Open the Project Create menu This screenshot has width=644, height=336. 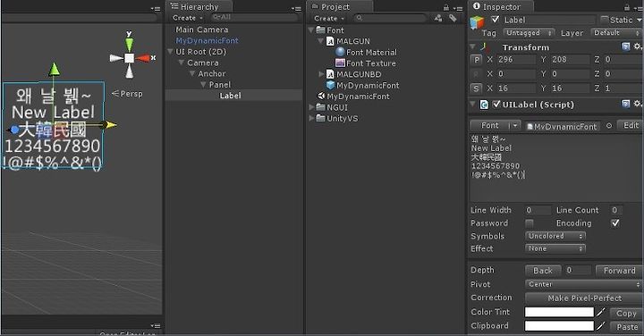(328, 19)
